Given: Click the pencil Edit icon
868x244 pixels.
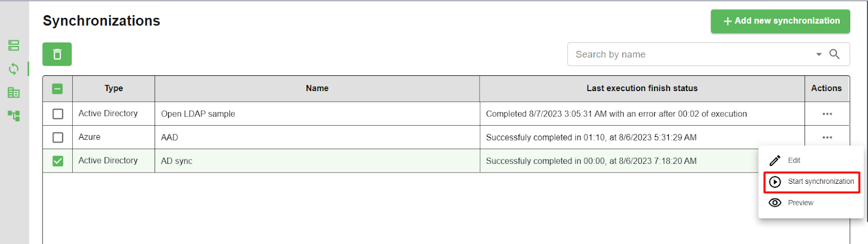Looking at the screenshot, I should click(775, 160).
